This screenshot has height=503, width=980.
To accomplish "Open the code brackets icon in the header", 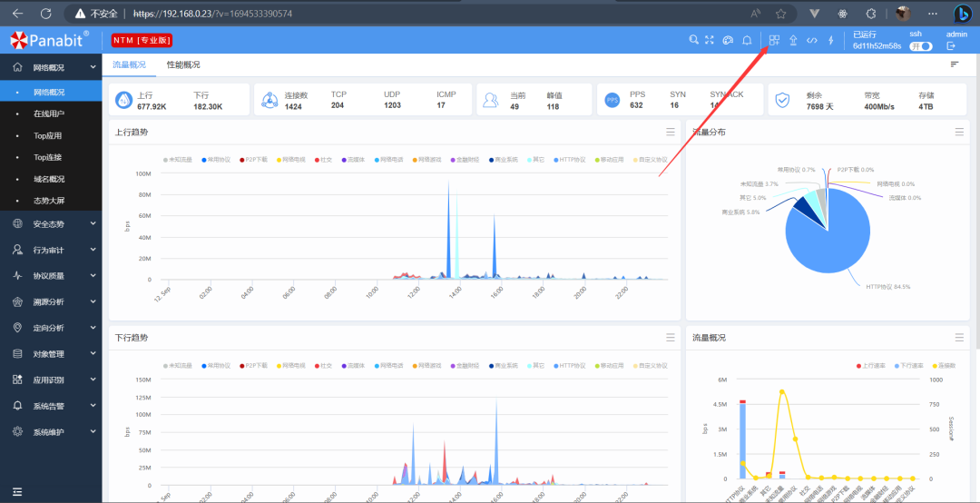I will 812,40.
